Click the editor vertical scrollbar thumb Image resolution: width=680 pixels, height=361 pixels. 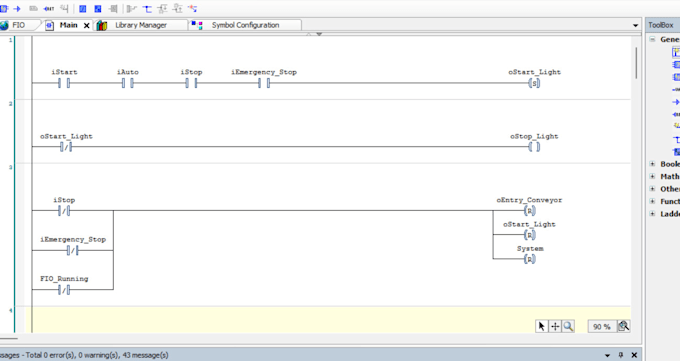click(x=636, y=63)
